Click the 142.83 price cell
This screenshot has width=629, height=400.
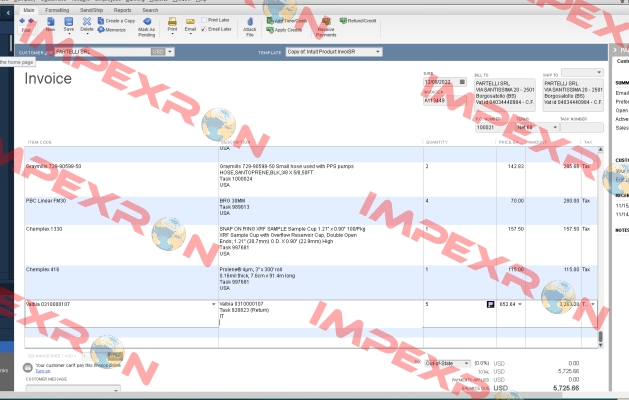[x=515, y=166]
